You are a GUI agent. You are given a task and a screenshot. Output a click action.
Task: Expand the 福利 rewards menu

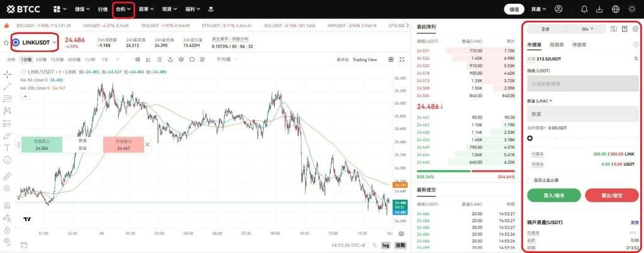click(x=192, y=9)
